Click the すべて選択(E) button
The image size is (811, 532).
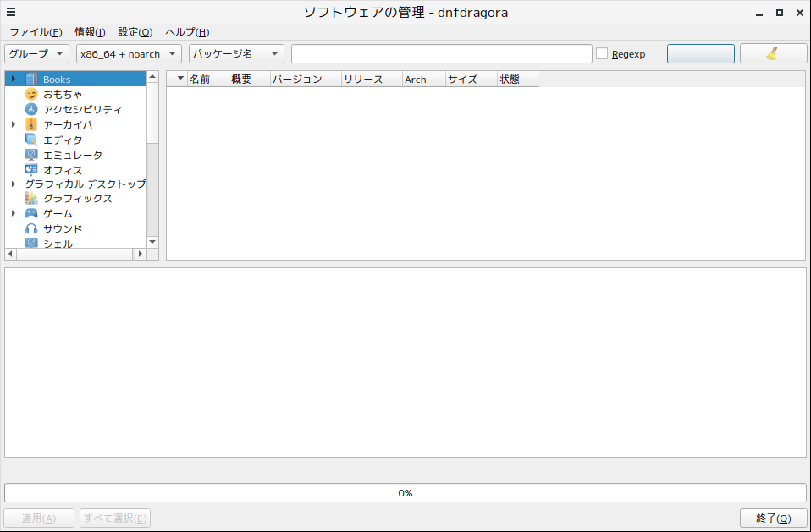click(x=115, y=518)
